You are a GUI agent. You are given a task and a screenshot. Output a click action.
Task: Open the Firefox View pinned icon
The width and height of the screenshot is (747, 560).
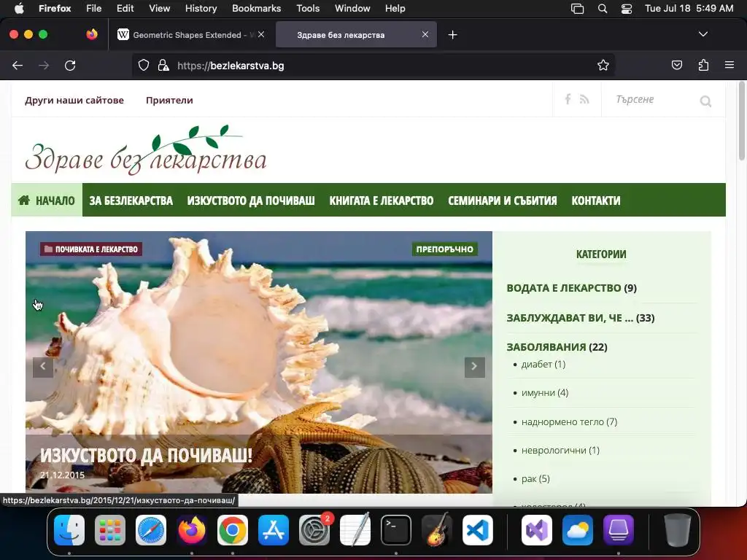[92, 34]
